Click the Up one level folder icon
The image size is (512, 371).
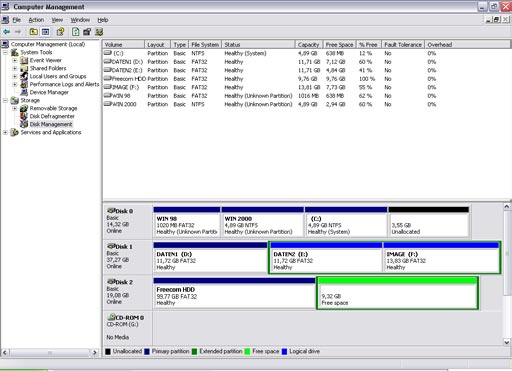33,32
